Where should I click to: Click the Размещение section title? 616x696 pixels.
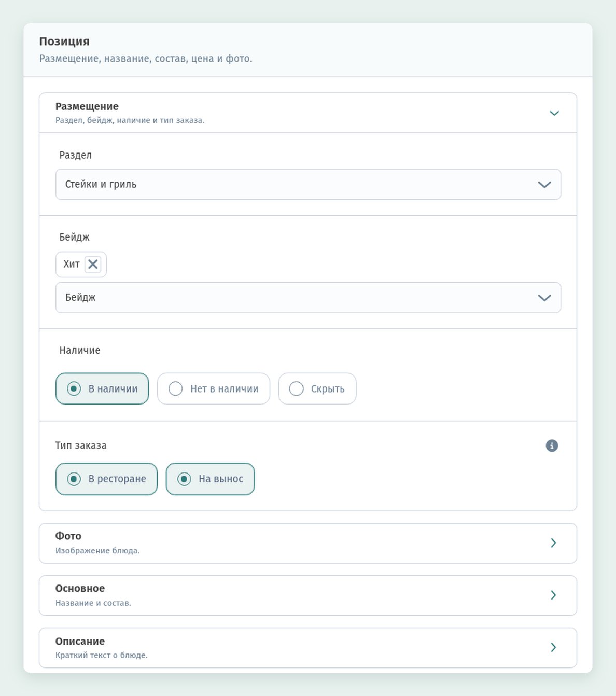[x=87, y=106]
